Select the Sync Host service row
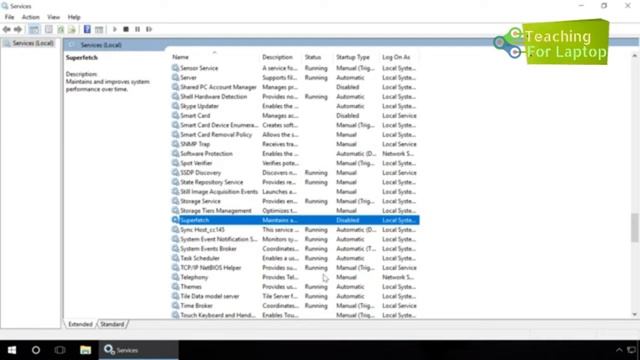 (295, 230)
